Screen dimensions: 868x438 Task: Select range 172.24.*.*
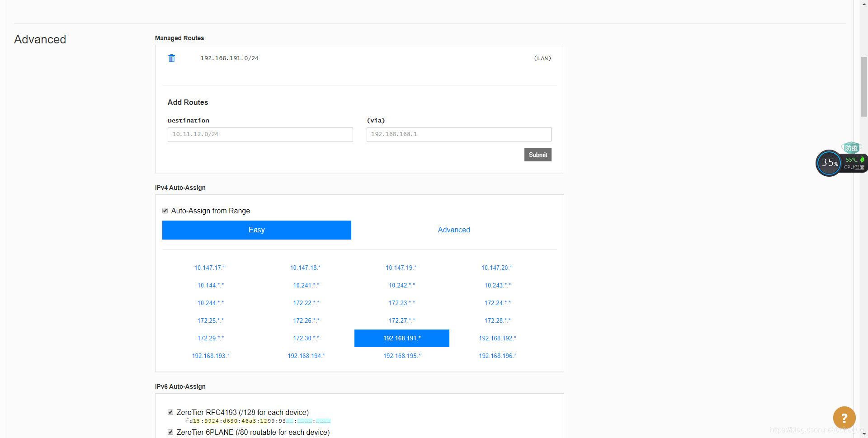497,303
